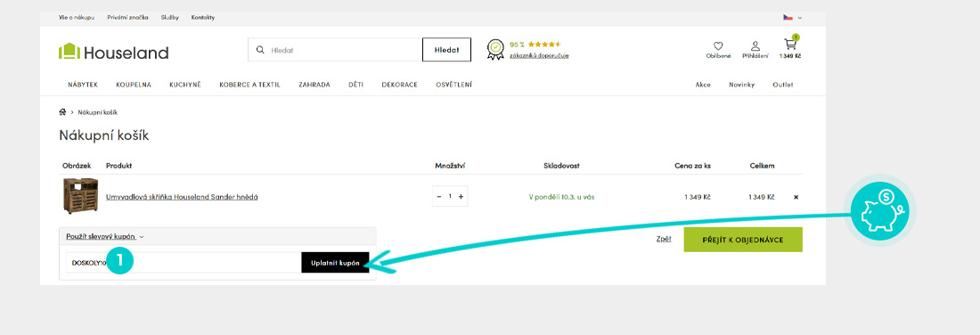Click the Nákupní košík breadcrumb

click(x=98, y=112)
